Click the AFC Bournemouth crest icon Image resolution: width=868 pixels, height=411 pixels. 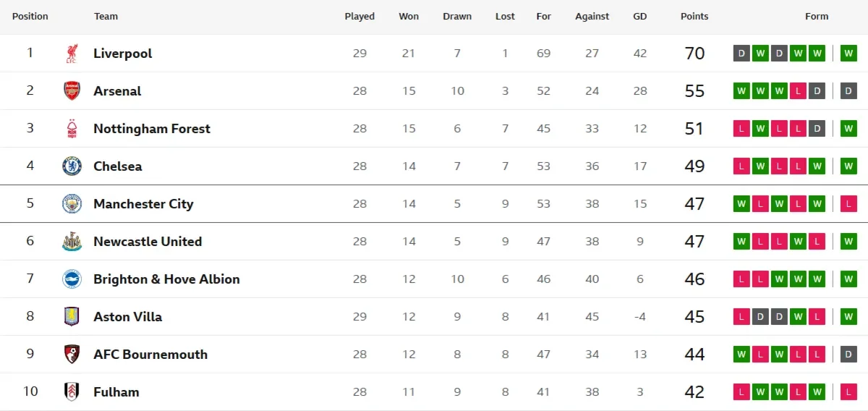pos(72,355)
